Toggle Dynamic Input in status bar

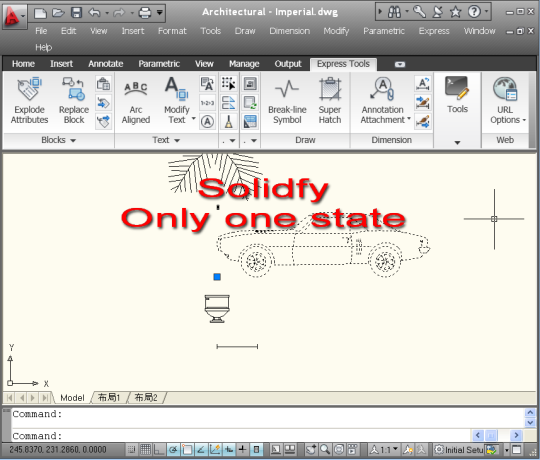(x=229, y=449)
